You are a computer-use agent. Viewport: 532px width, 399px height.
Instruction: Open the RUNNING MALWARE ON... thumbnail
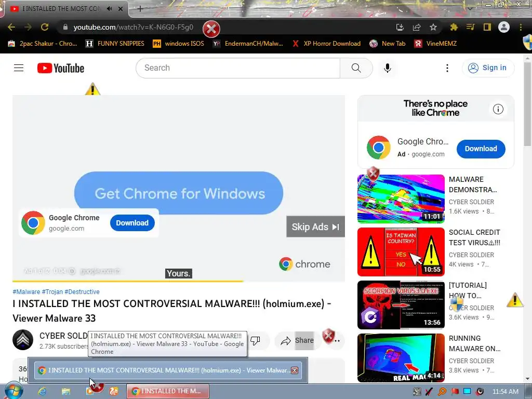[x=401, y=357]
